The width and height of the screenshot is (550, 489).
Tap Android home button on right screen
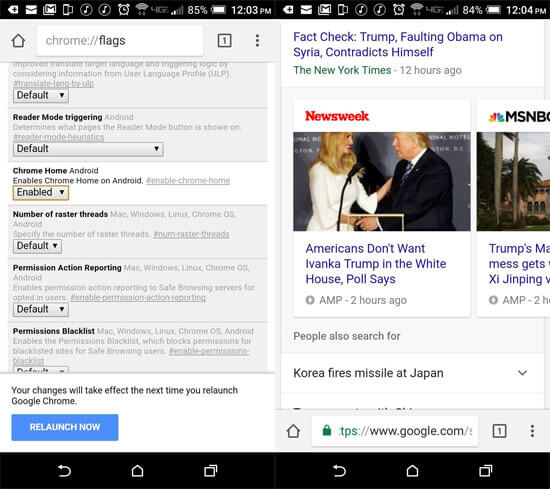[x=412, y=471]
